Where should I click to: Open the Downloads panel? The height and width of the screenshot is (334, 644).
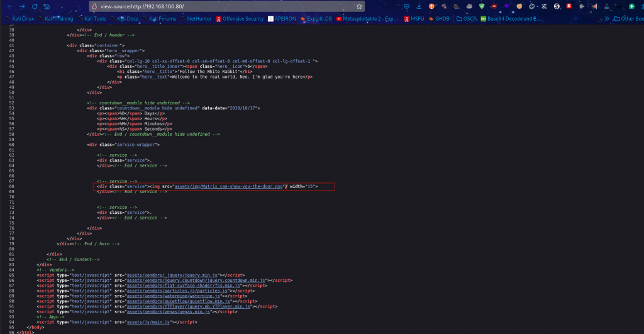tap(419, 6)
